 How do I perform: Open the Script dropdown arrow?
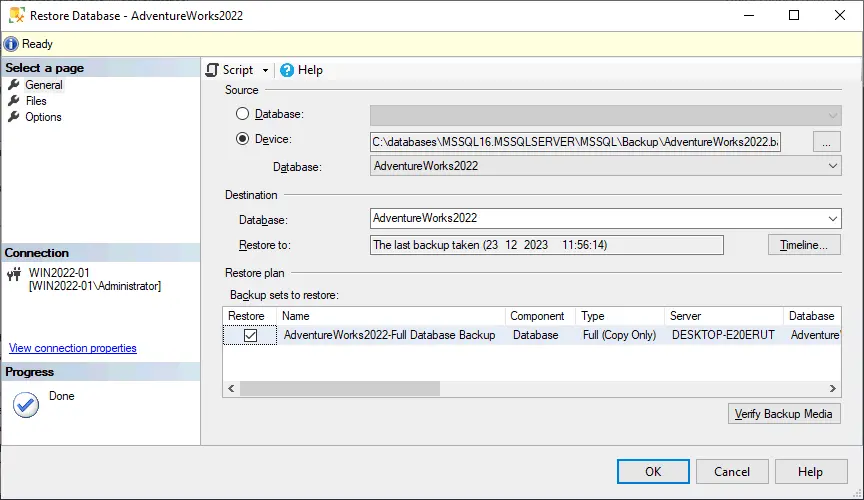[x=265, y=71]
